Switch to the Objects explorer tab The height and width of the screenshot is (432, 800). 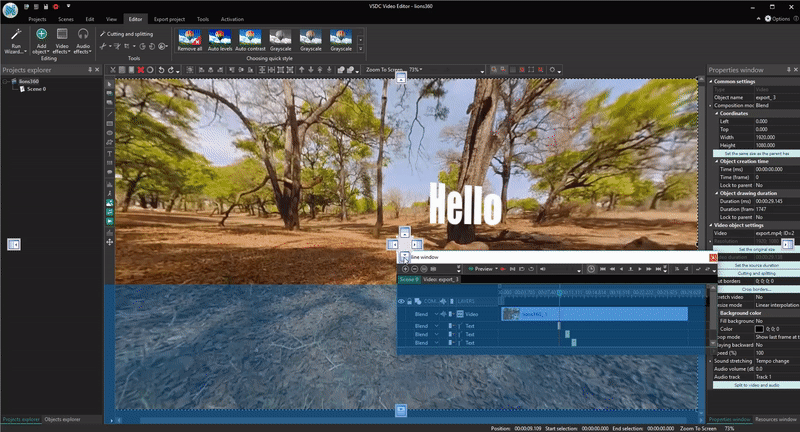click(x=62, y=419)
